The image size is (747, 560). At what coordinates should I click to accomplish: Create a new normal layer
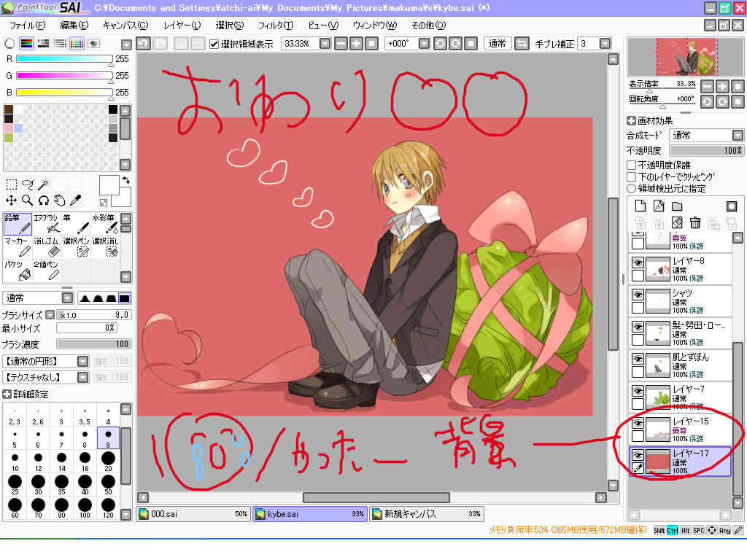pos(640,206)
